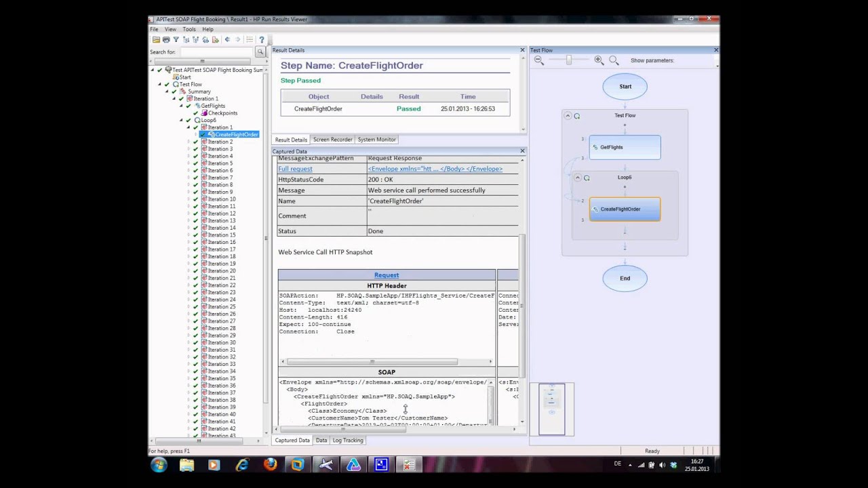This screenshot has height=488, width=868.
Task: Select the Summary tree item
Action: (199, 91)
